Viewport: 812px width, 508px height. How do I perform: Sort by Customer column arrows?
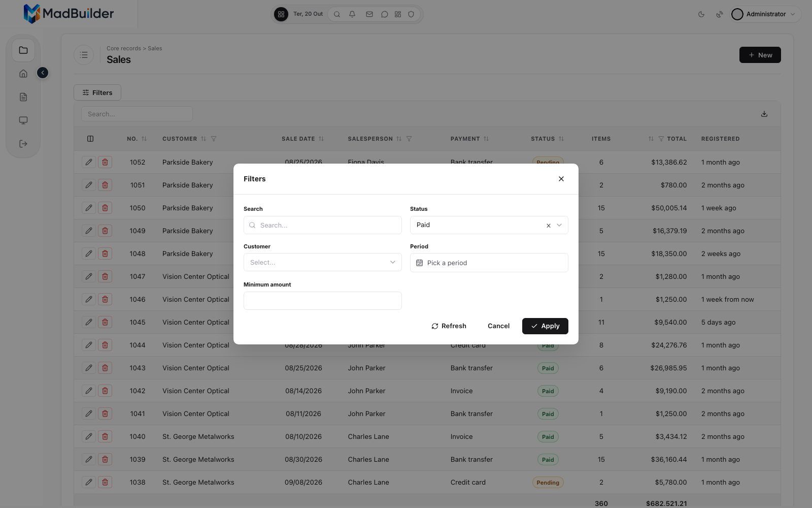click(204, 139)
